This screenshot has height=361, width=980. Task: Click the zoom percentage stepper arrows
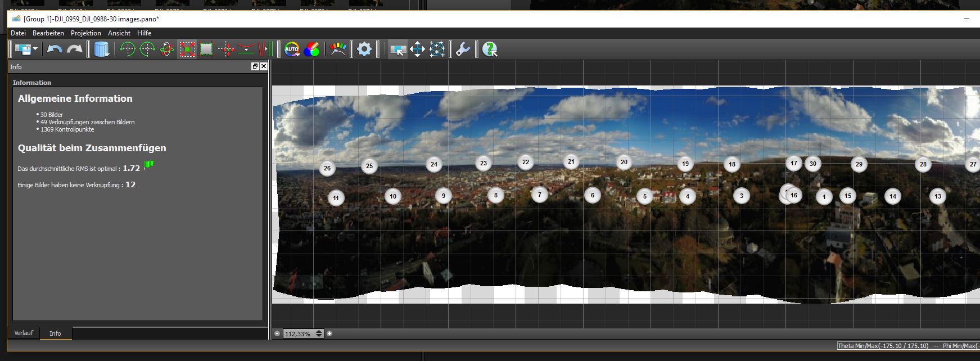click(319, 333)
